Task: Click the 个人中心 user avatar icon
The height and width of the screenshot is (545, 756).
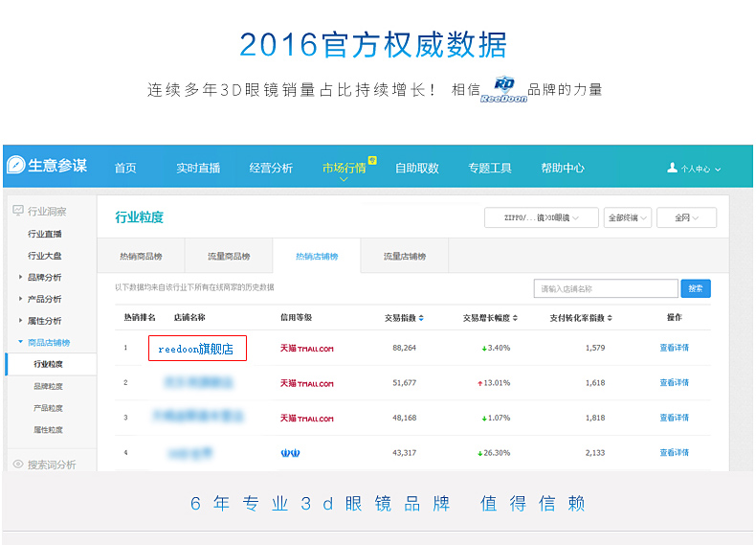Action: [672, 168]
